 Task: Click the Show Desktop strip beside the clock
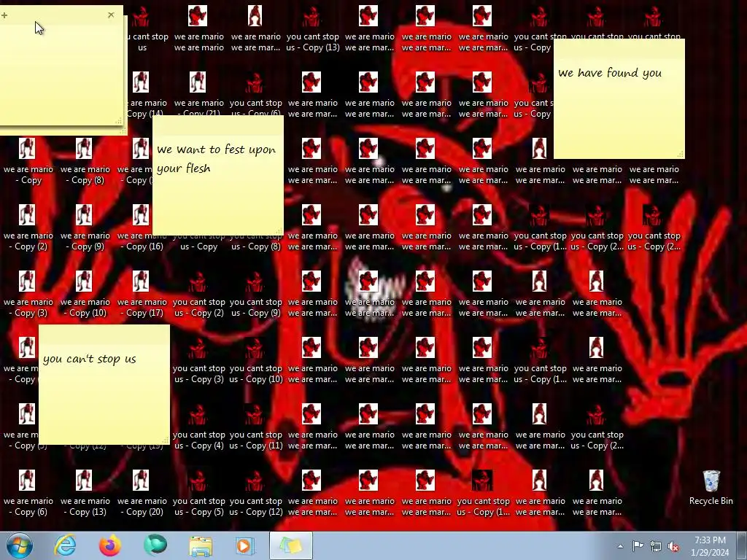742,545
